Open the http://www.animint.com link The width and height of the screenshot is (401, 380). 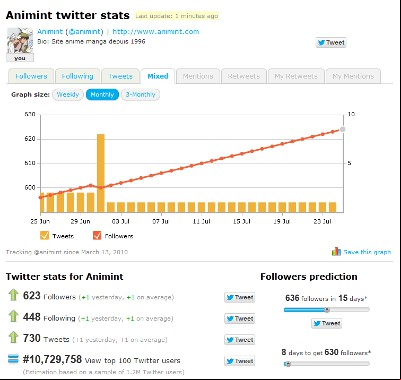(x=156, y=32)
